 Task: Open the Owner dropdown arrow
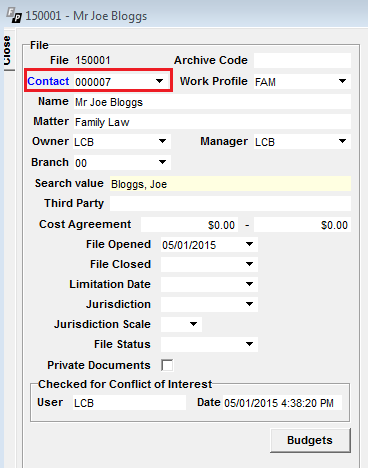coord(162,141)
